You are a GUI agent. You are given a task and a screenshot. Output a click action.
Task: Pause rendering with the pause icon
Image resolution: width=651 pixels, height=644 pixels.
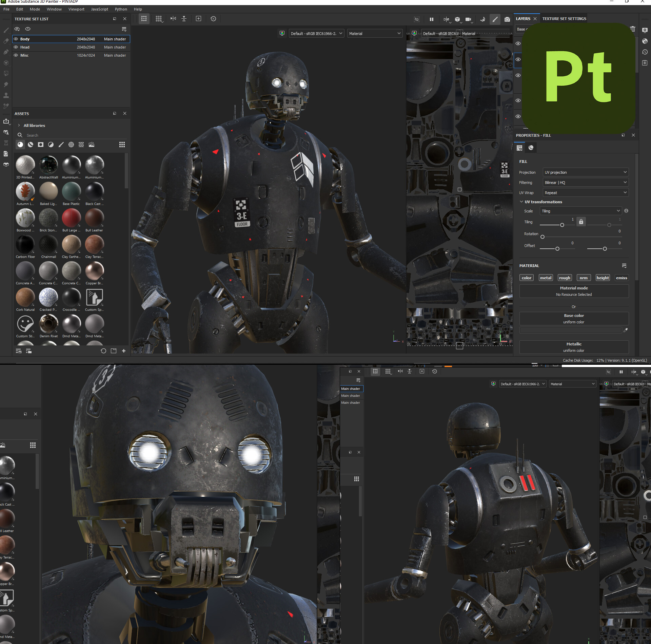[431, 19]
